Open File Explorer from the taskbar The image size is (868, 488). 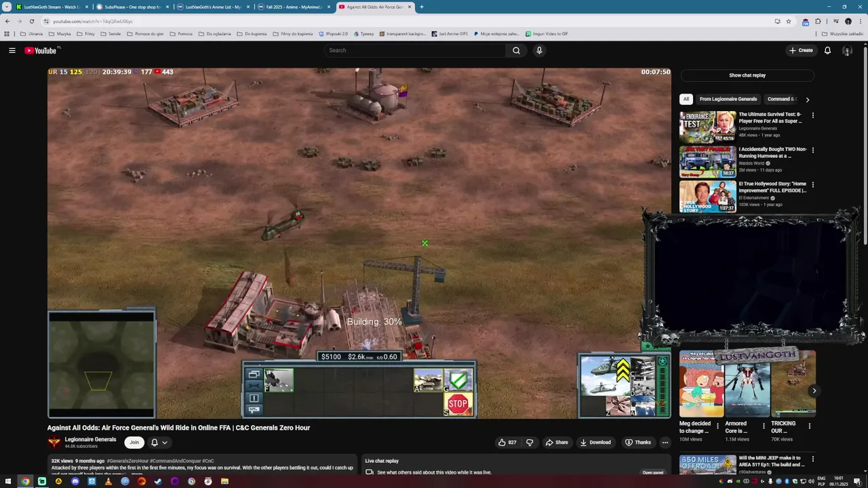(224, 481)
